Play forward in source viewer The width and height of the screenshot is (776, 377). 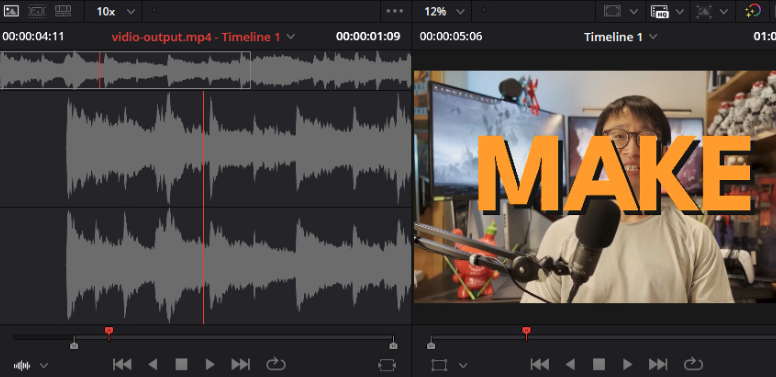(210, 365)
